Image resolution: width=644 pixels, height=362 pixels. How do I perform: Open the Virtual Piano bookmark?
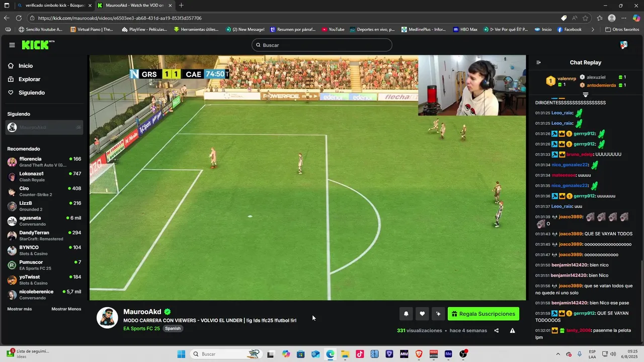click(x=92, y=30)
